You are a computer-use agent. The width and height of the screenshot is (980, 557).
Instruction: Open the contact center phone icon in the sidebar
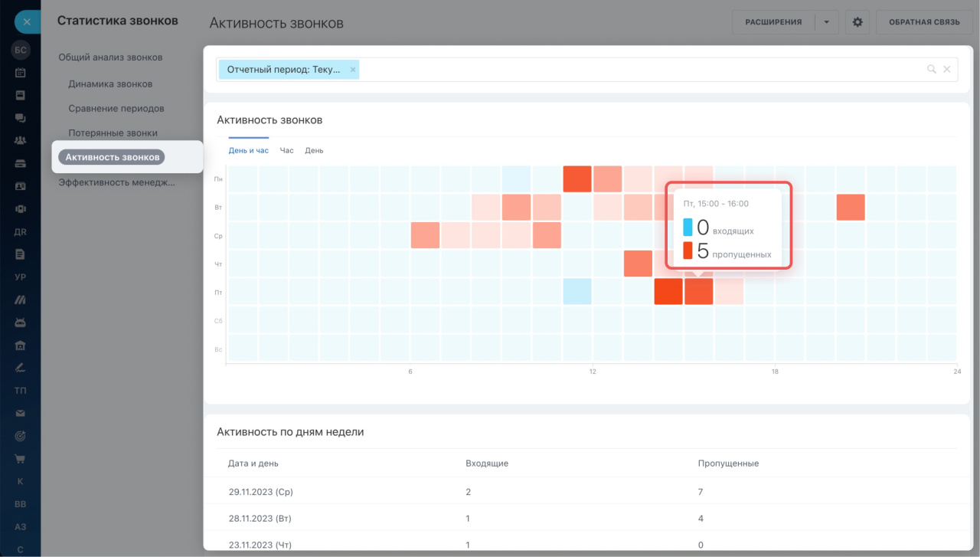click(21, 208)
